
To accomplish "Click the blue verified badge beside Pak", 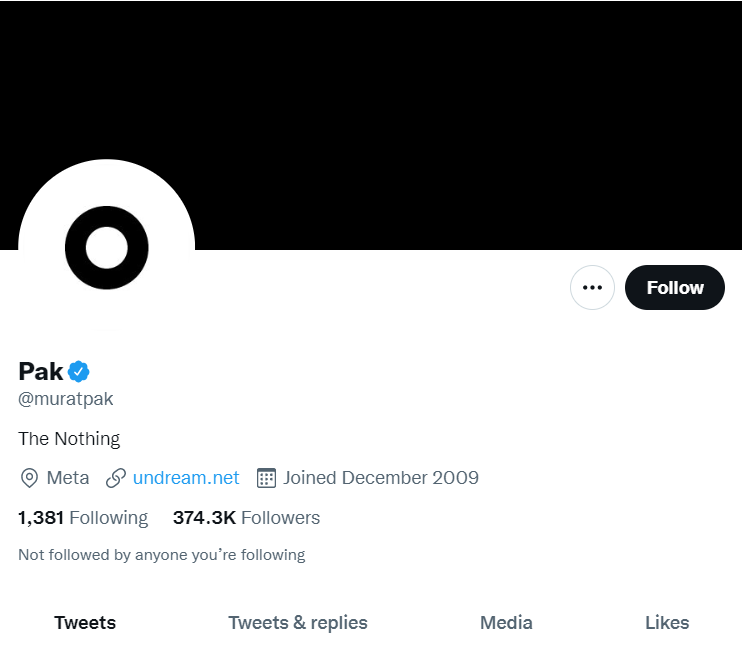I will click(x=79, y=372).
